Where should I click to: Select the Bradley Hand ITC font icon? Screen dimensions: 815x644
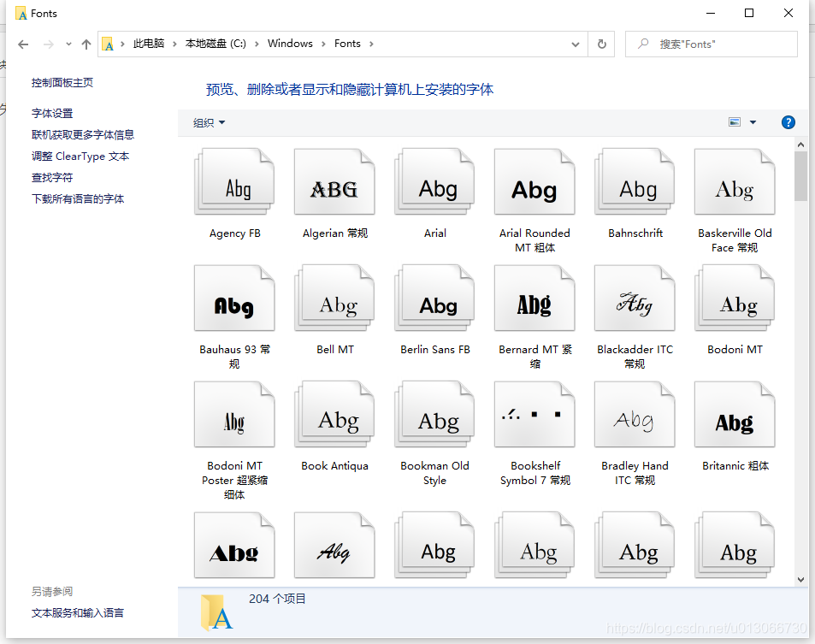click(x=635, y=415)
